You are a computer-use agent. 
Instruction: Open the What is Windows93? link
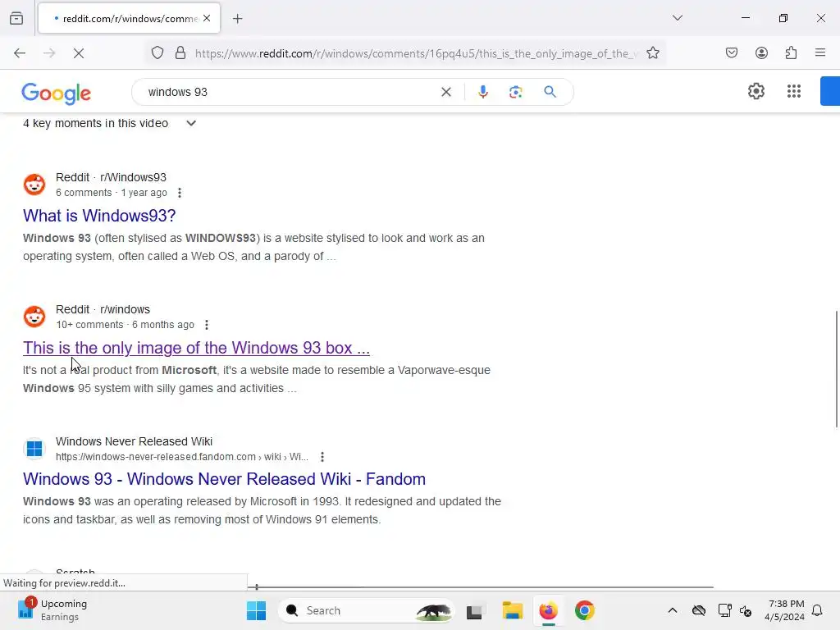click(x=99, y=216)
